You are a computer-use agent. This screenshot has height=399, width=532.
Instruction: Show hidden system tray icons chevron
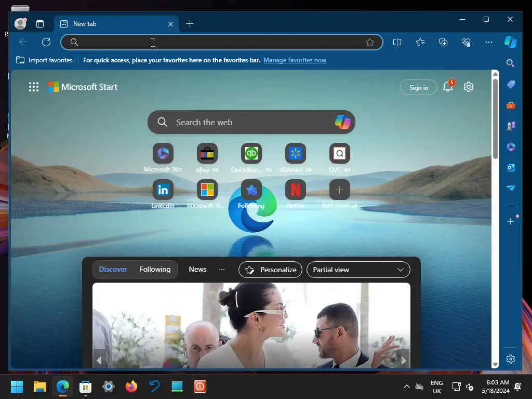tap(406, 387)
